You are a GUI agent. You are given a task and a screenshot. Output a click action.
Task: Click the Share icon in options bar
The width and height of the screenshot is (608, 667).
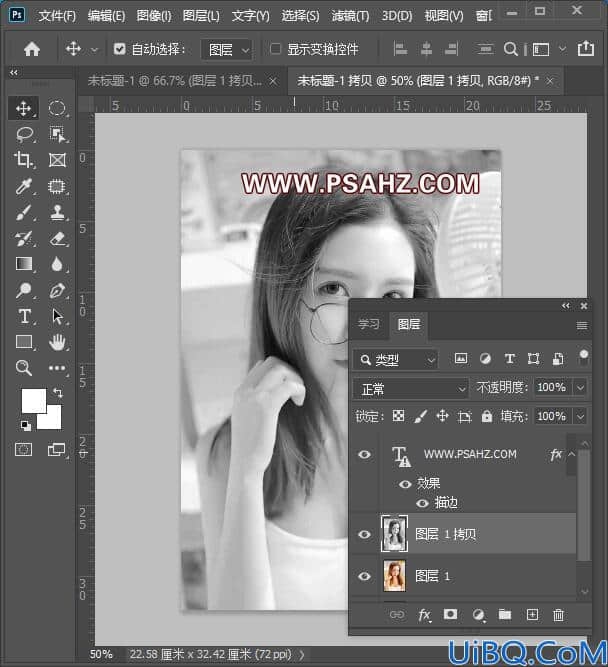tap(586, 48)
